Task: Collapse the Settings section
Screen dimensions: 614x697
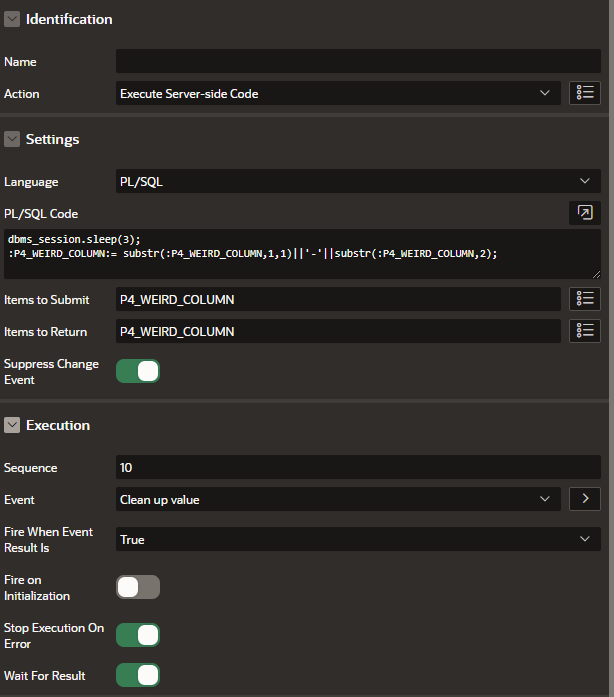Action: pos(12,139)
